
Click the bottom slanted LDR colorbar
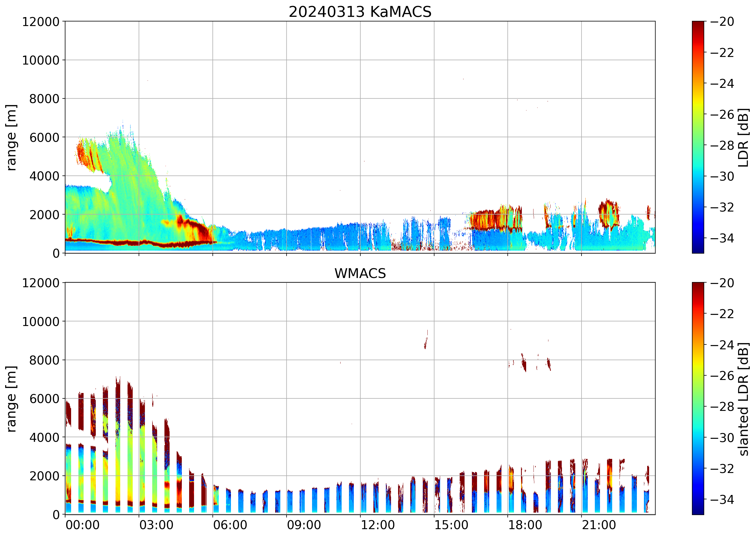click(x=698, y=398)
